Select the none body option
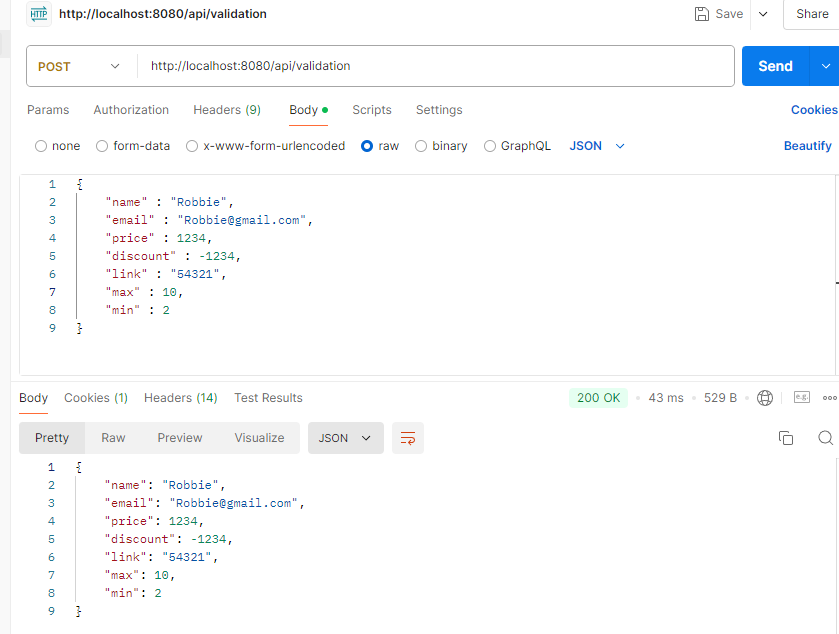 click(57, 146)
